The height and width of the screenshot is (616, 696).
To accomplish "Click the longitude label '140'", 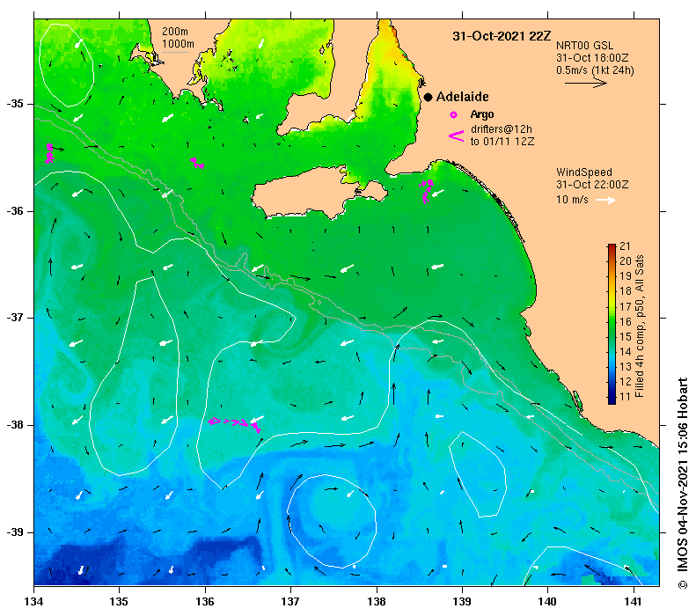I will (548, 602).
